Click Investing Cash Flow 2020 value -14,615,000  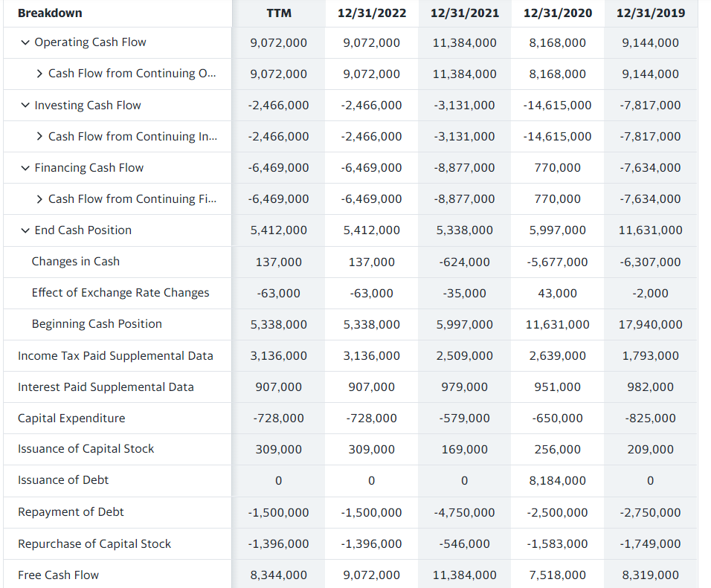[558, 106]
